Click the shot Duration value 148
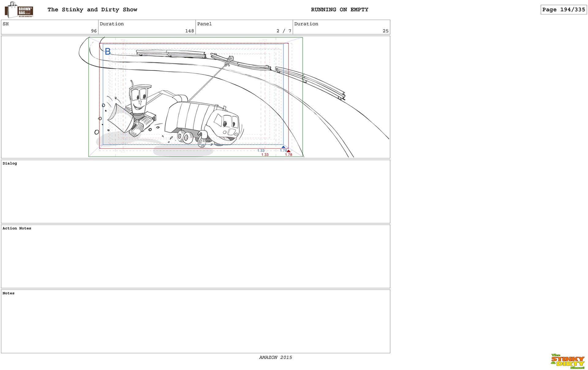Screen dimensions: 588x370 click(x=190, y=31)
